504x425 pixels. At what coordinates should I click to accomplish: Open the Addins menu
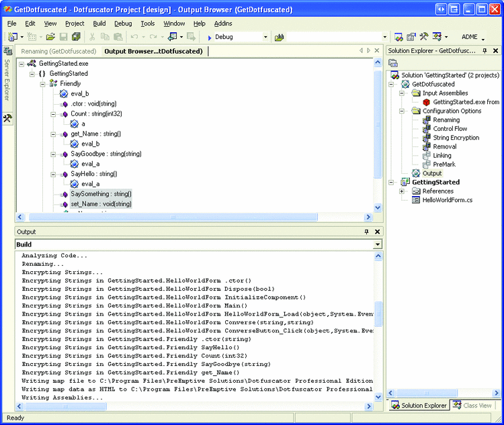(223, 23)
